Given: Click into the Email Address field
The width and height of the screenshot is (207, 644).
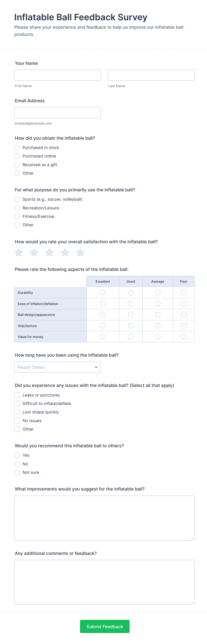Looking at the screenshot, I should [x=57, y=113].
